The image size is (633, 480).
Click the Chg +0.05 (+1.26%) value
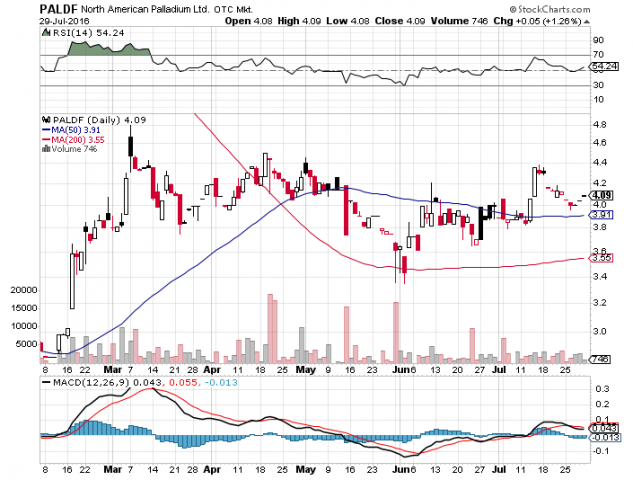click(x=537, y=21)
